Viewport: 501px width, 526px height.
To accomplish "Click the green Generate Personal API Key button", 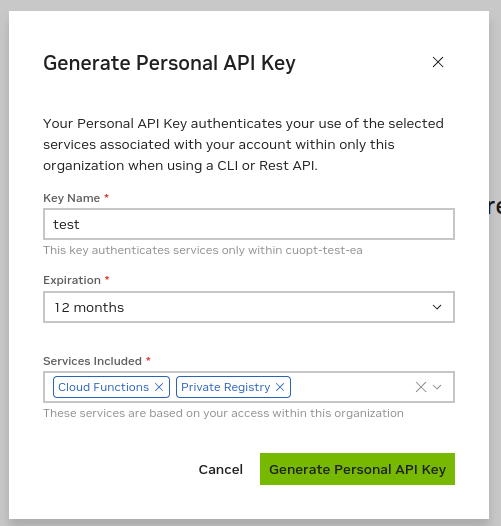I will 357,469.
